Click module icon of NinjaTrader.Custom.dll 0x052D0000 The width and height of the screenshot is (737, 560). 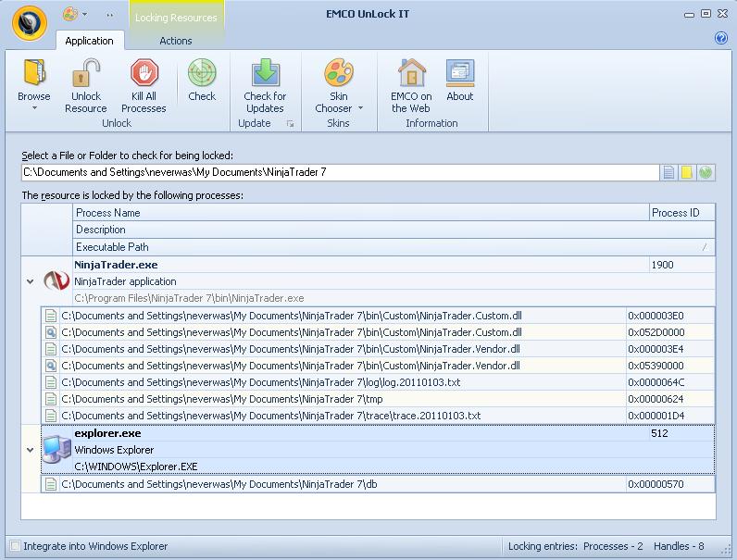coord(51,332)
